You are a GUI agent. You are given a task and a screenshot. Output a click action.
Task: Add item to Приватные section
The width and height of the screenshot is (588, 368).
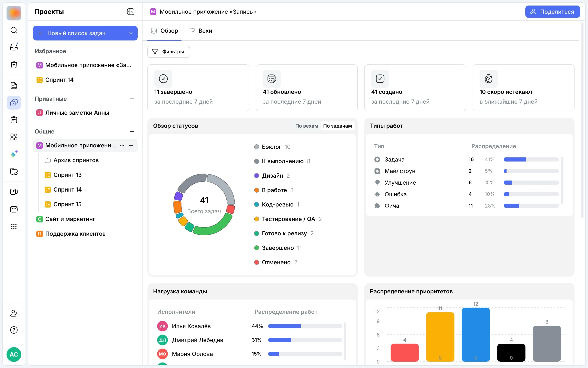click(132, 99)
